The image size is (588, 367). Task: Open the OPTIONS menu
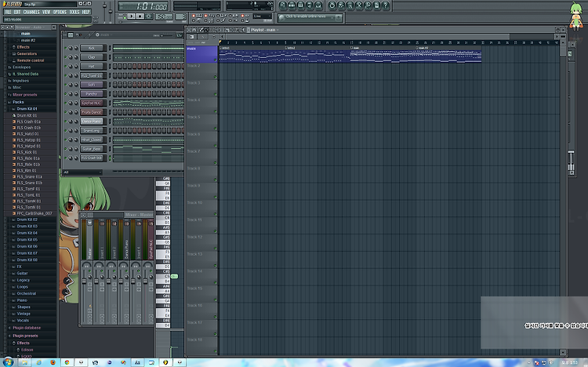pyautogui.click(x=60, y=12)
